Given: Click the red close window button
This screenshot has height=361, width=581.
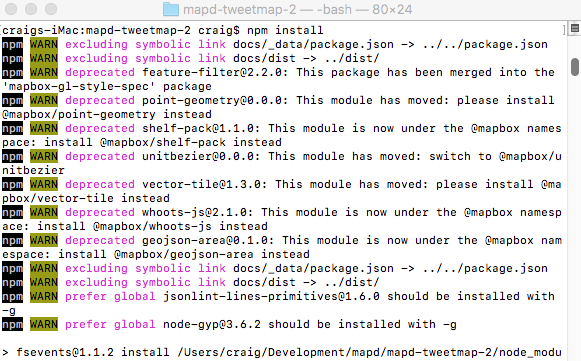Looking at the screenshot, I should pyautogui.click(x=11, y=9).
